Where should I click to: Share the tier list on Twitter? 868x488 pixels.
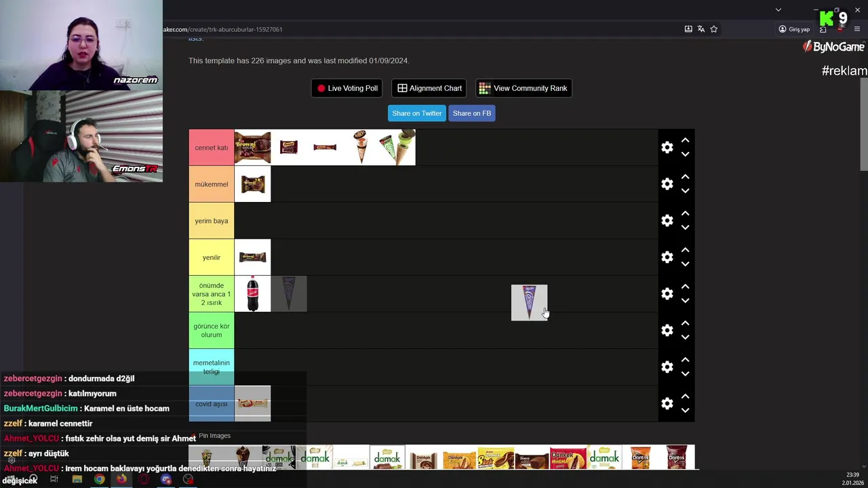(416, 113)
